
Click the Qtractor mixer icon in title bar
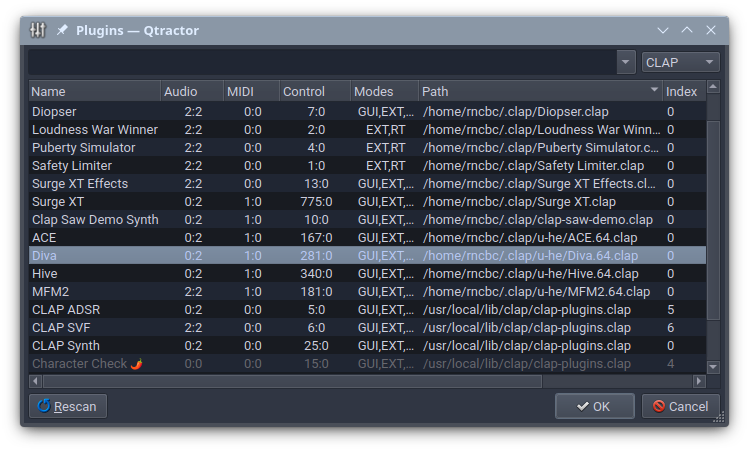point(38,30)
